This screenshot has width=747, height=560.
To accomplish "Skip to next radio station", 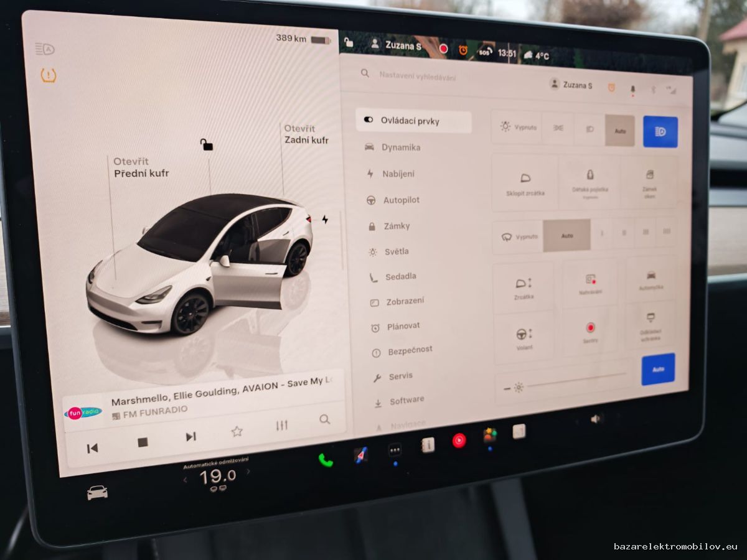I will pos(190,437).
